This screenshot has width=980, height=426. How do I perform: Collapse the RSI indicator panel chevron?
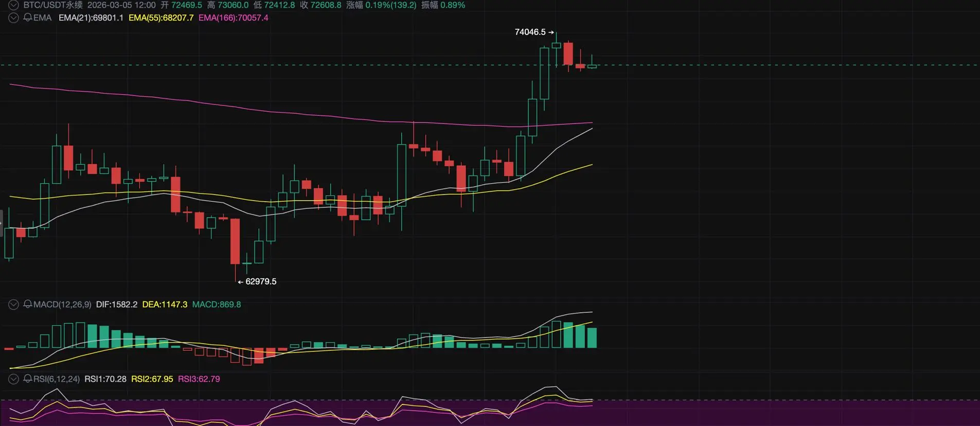(13, 379)
